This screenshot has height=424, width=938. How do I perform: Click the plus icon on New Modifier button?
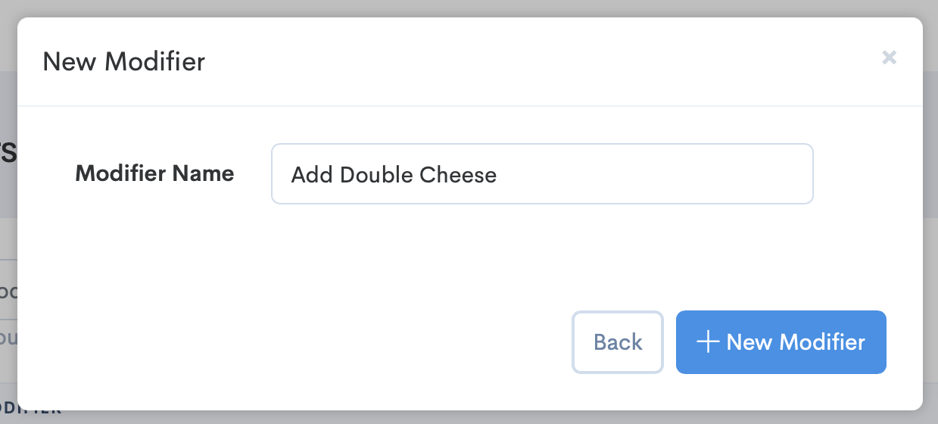(708, 342)
